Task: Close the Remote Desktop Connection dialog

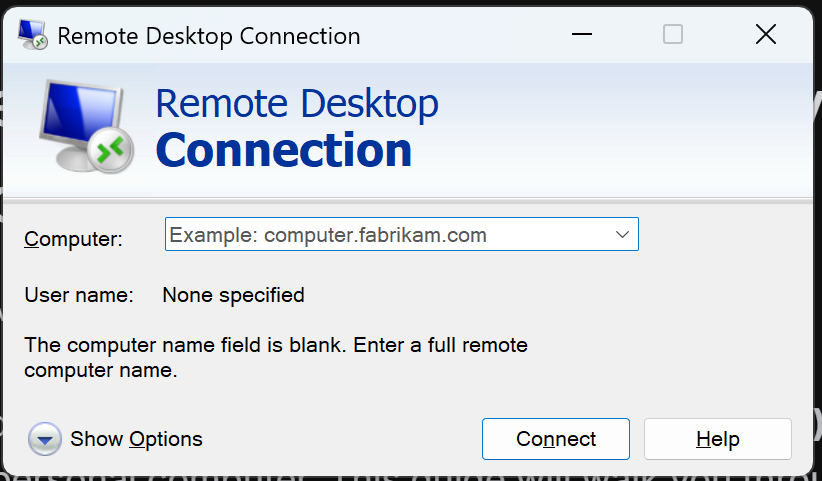Action: pyautogui.click(x=765, y=35)
